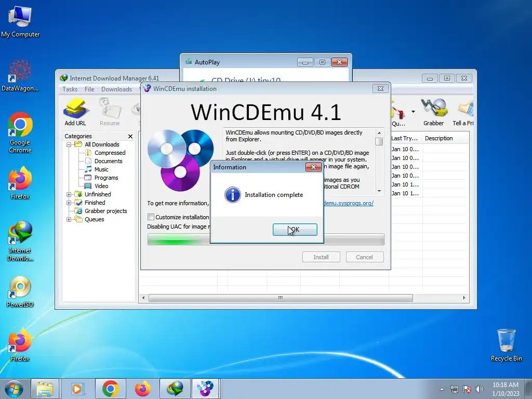Open the sysprogs.org link
Image resolution: width=532 pixels, height=399 pixels.
pyautogui.click(x=349, y=203)
